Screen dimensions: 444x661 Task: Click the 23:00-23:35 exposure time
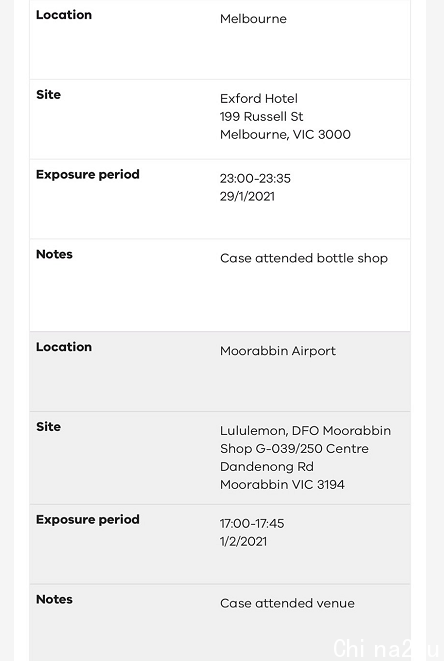(x=255, y=179)
